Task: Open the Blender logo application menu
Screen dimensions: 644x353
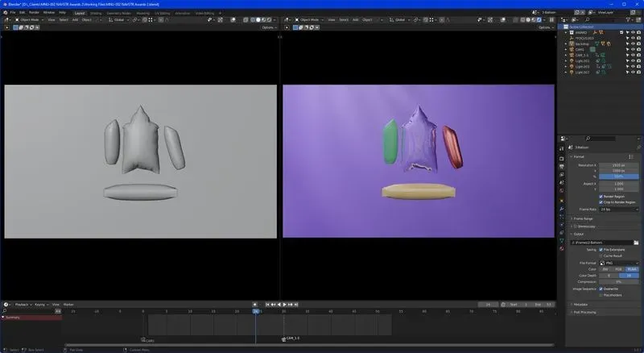Action: pos(6,13)
